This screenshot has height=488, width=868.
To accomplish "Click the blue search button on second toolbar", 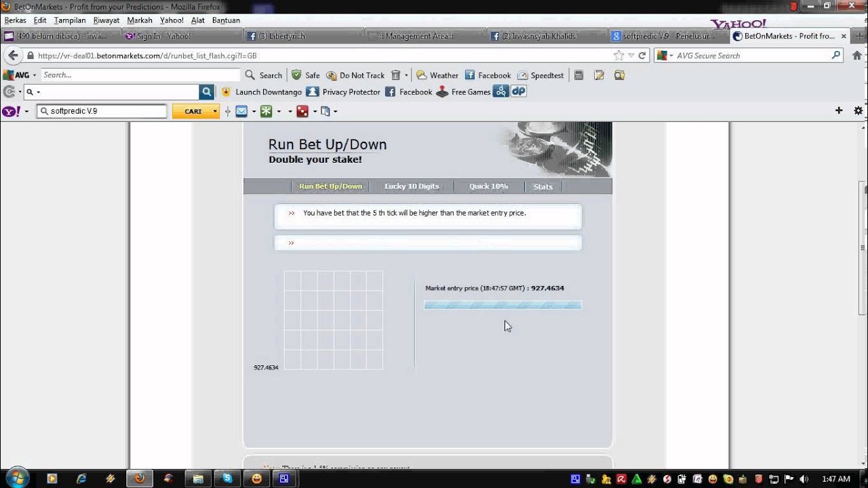I will [207, 91].
